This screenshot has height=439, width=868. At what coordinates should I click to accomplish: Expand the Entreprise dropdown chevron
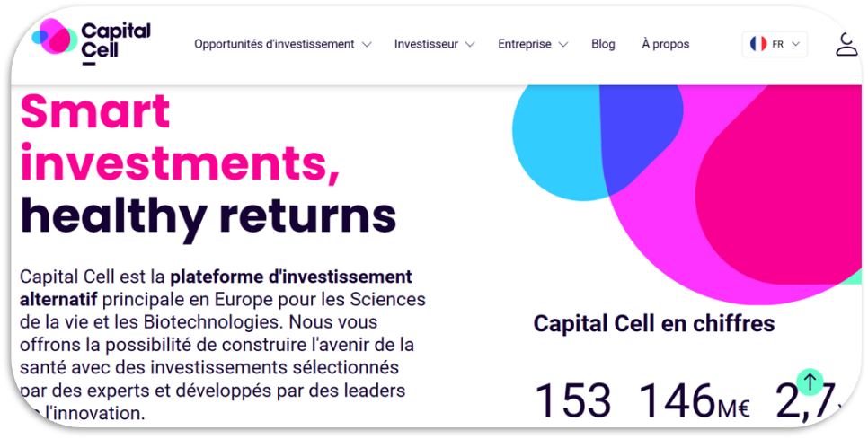coord(563,45)
